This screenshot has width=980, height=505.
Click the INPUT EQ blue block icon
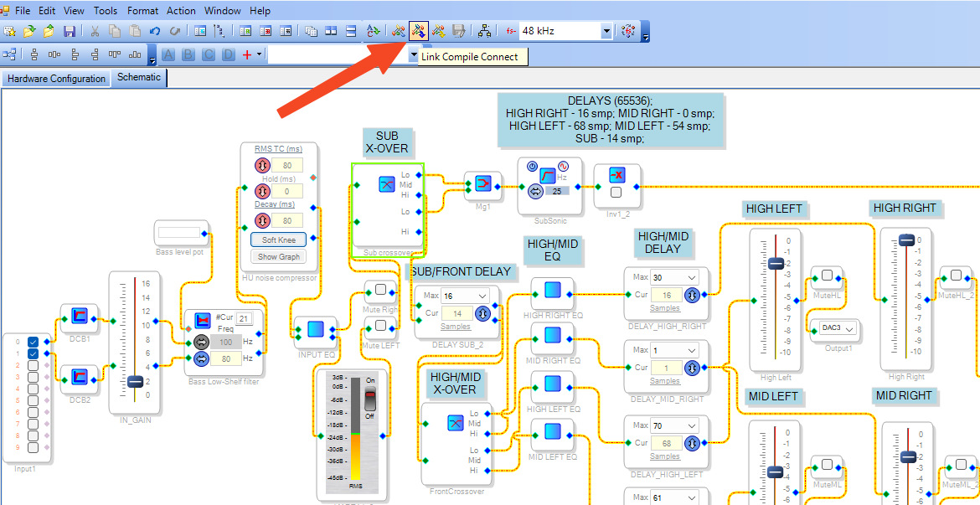tap(316, 329)
